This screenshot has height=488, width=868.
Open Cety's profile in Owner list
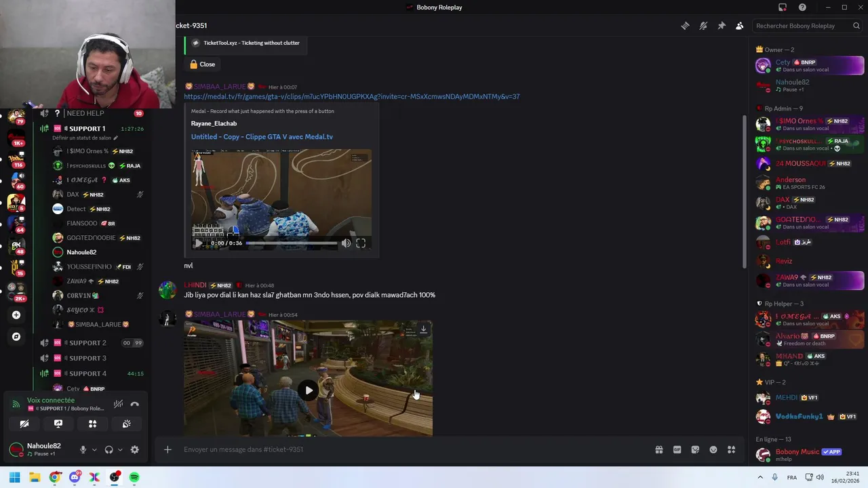point(810,66)
